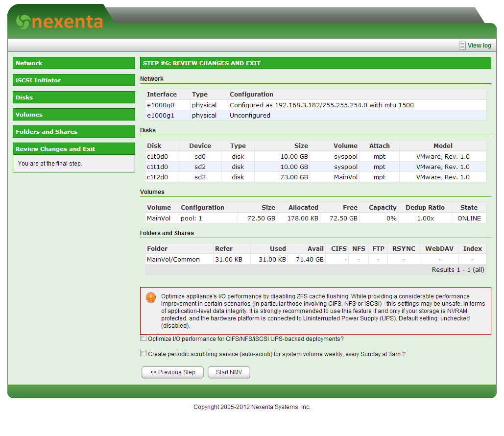Screen dimensions: 504x436
Task: Click the orange warning icon in the alert box
Action: pyautogui.click(x=151, y=297)
